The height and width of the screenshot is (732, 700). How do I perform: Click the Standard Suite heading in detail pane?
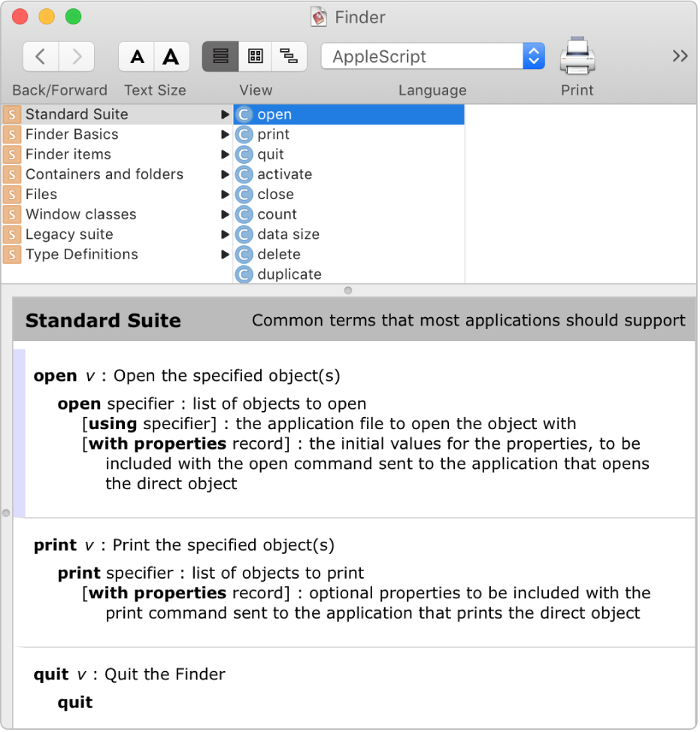(x=103, y=321)
